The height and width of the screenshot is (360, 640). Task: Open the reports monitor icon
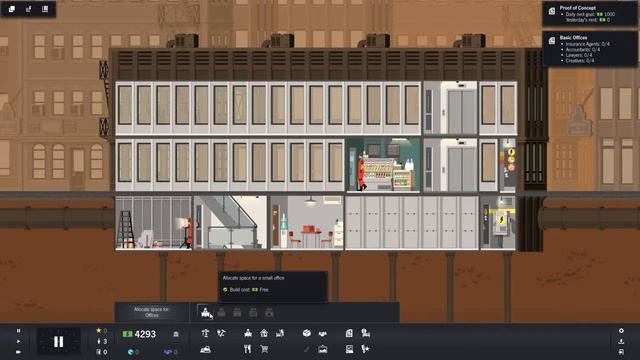pyautogui.click(x=349, y=349)
